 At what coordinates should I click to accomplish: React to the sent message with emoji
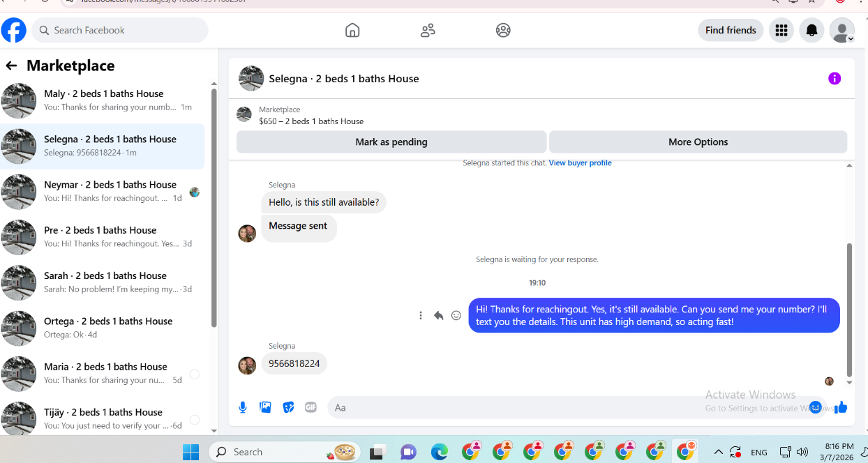pos(456,315)
